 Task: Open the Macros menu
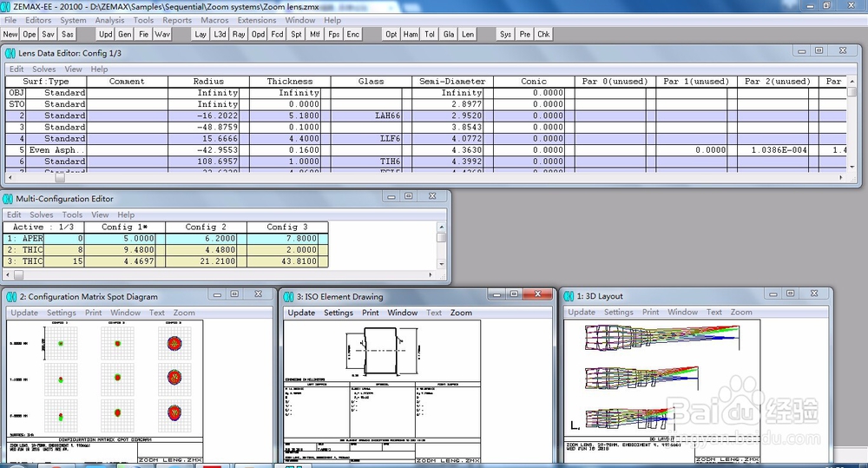click(x=214, y=20)
